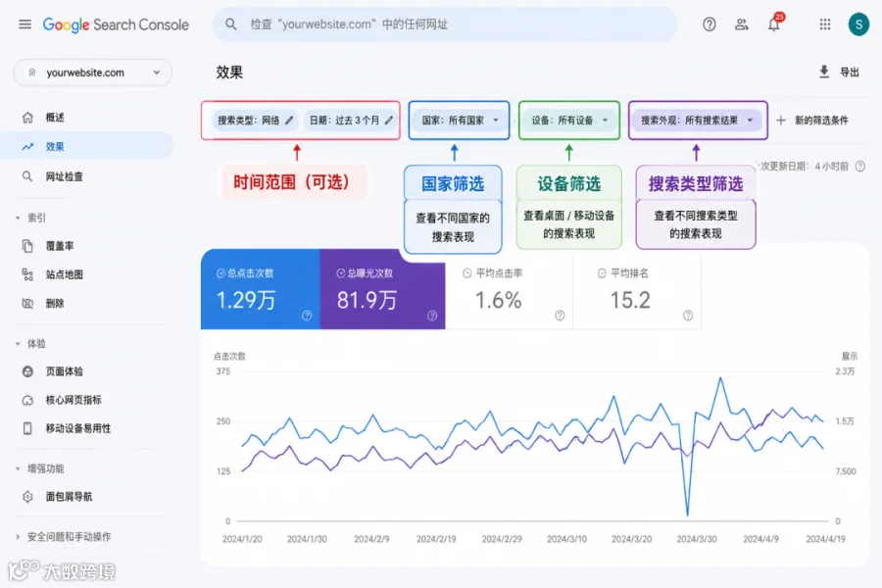This screenshot has height=588, width=882.
Task: Open 页面体验 in sidebar
Action: click(x=64, y=371)
